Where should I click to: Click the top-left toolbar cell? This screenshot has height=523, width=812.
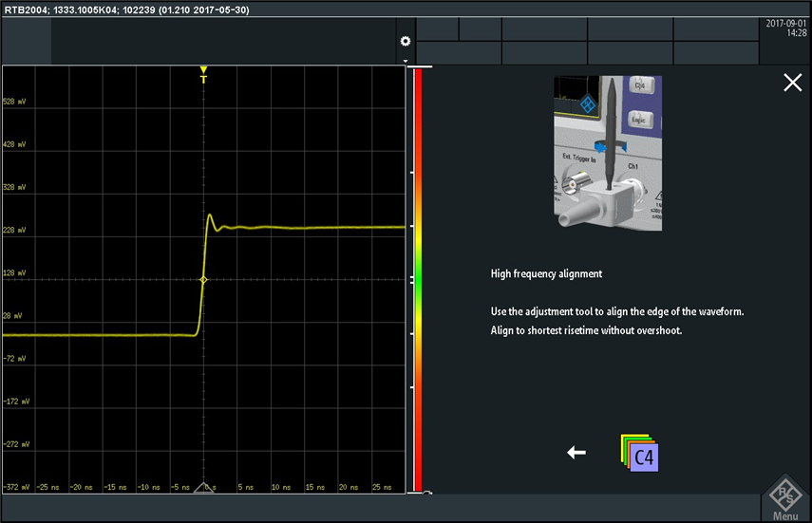point(26,41)
